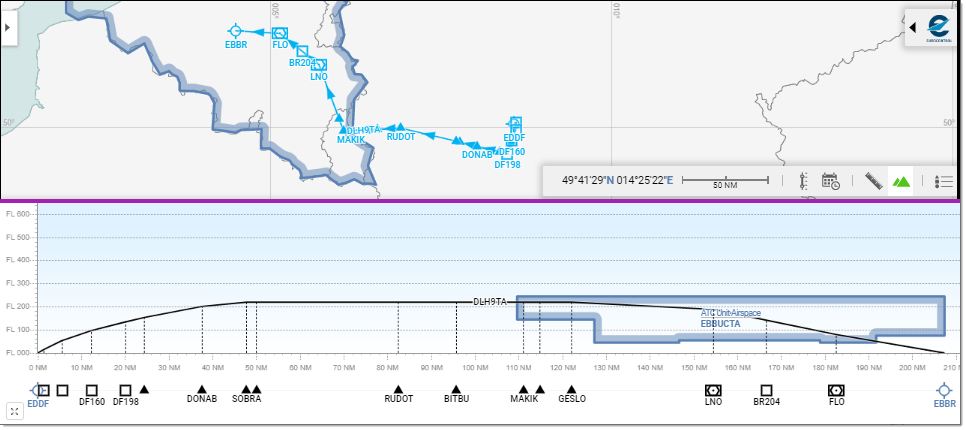Open the map legend list icon
966x430 pixels.
pyautogui.click(x=943, y=181)
